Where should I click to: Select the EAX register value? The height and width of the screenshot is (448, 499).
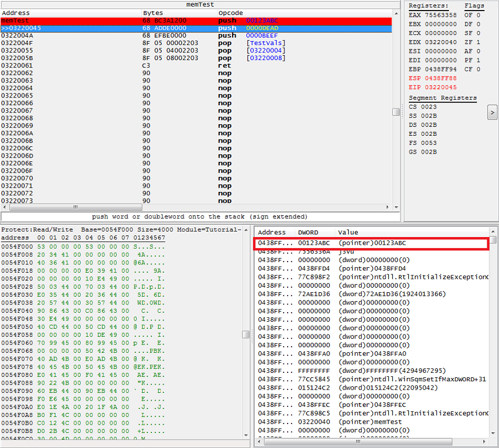[441, 15]
